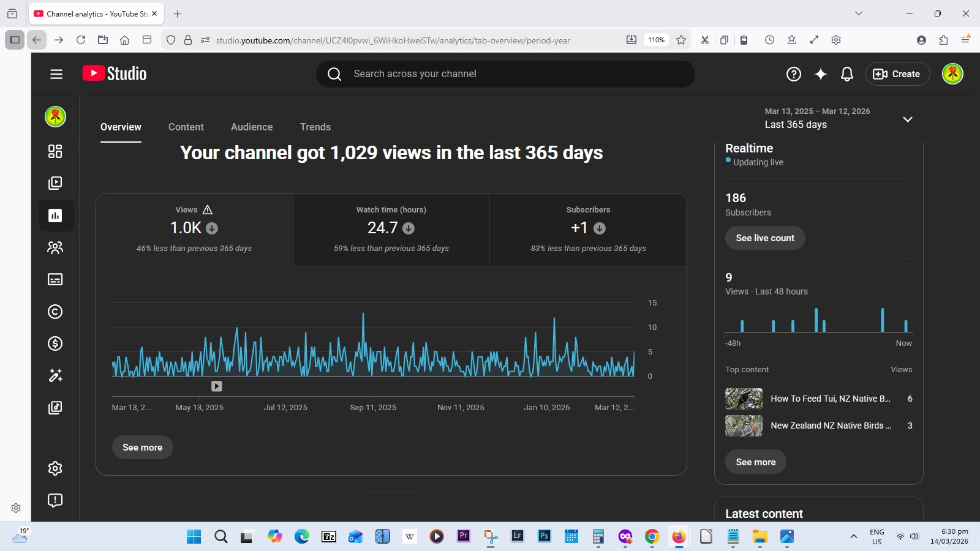
Task: Select the Watch time (hours) metric card
Action: click(x=391, y=230)
